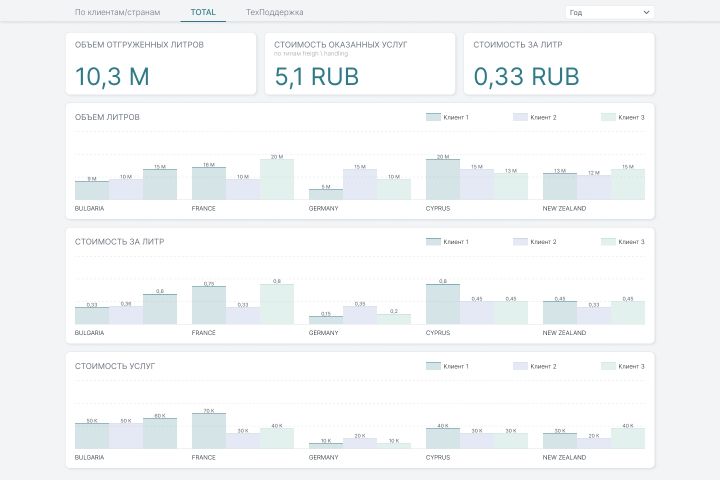Click Cyprus 40 K bar in Стоимость услуг
This screenshot has height=480, width=720.
443,439
